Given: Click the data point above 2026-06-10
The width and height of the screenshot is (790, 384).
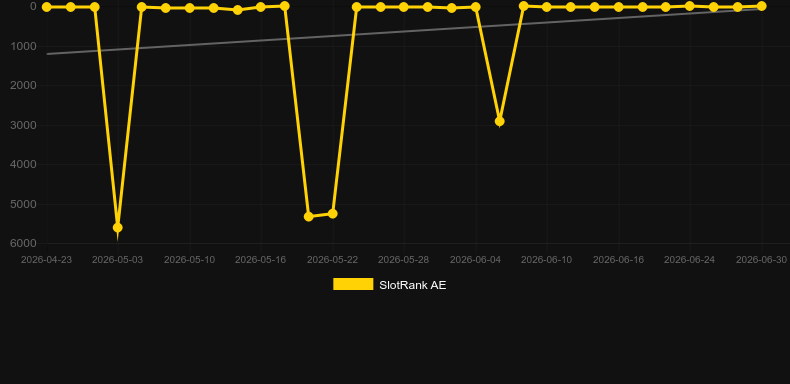Looking at the screenshot, I should [x=547, y=7].
